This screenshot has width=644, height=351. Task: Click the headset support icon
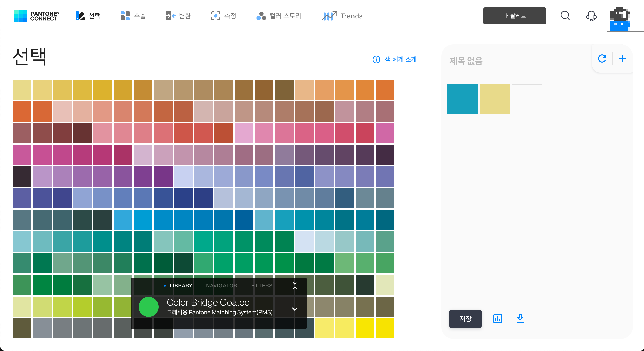pos(591,16)
